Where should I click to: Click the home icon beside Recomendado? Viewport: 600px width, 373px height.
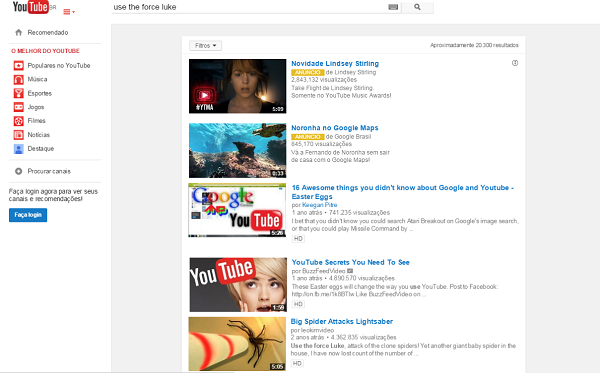click(x=18, y=33)
